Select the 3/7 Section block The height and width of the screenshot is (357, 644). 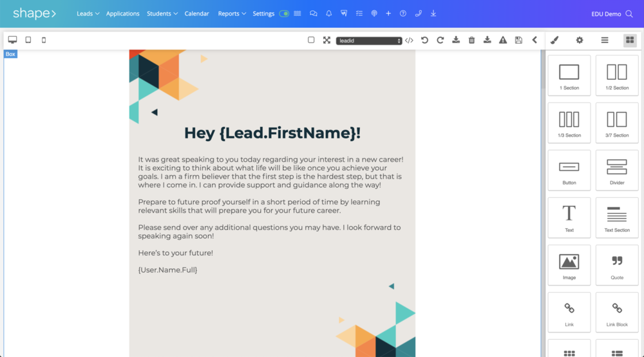[617, 123]
